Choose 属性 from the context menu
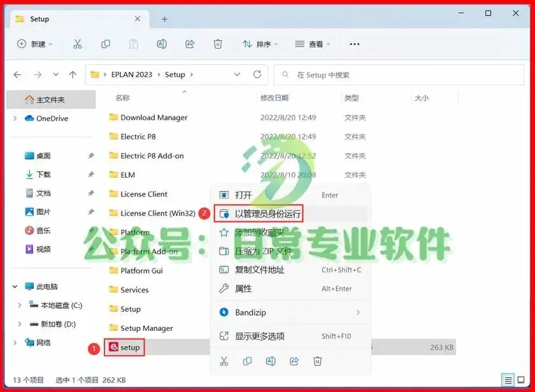Viewport: 535px width, 392px height. point(290,289)
